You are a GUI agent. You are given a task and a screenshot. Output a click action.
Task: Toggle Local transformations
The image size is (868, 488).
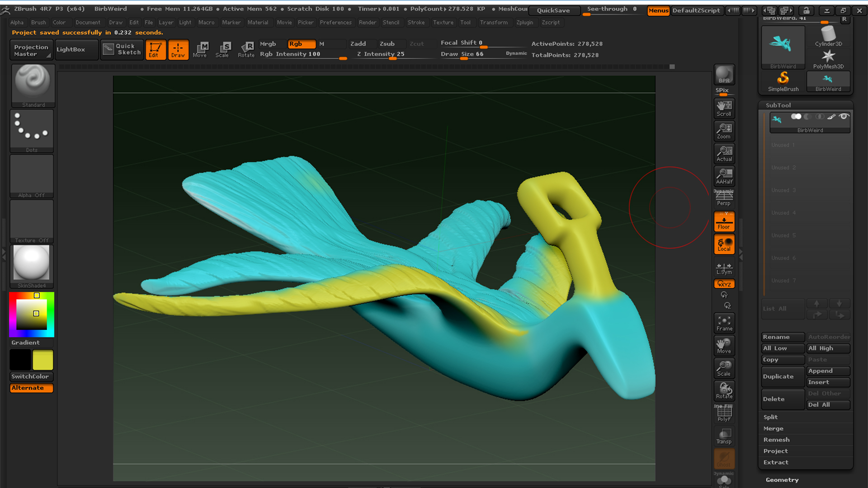[x=724, y=244]
